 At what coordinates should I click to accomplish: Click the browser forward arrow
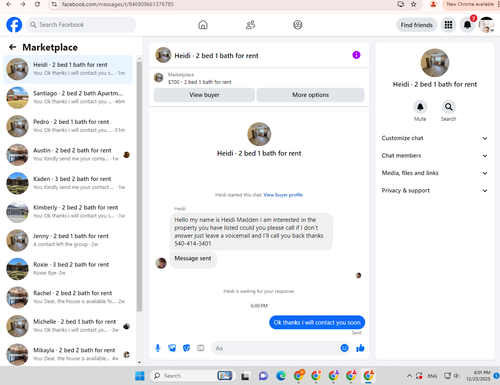coord(23,4)
